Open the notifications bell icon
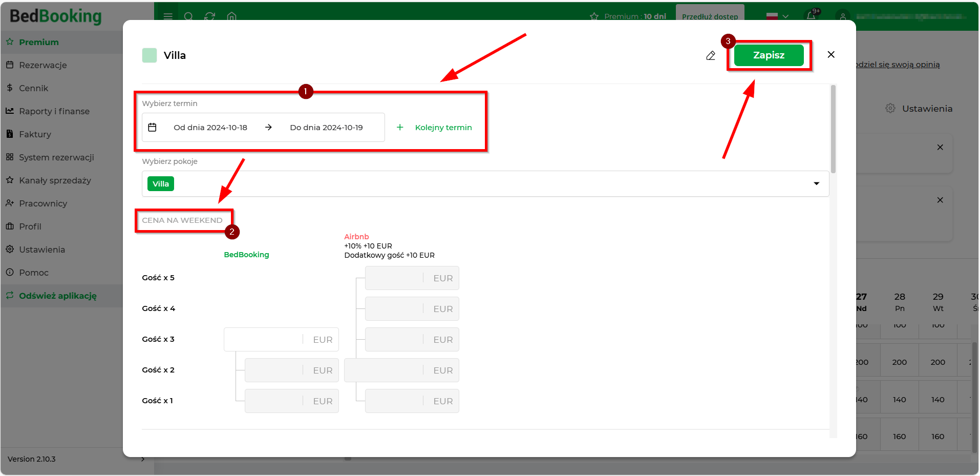The height and width of the screenshot is (476, 980). pos(811,16)
